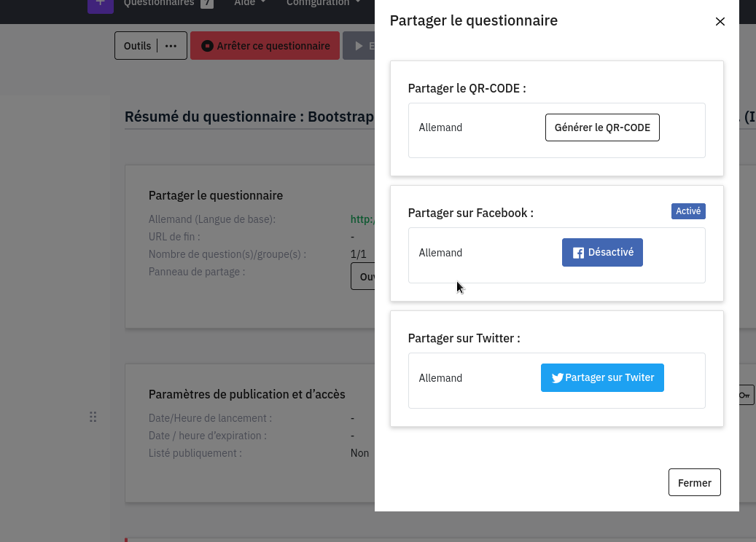Screen dimensions: 756x542
Task: Click the key icon at right edge
Action: [x=744, y=395]
